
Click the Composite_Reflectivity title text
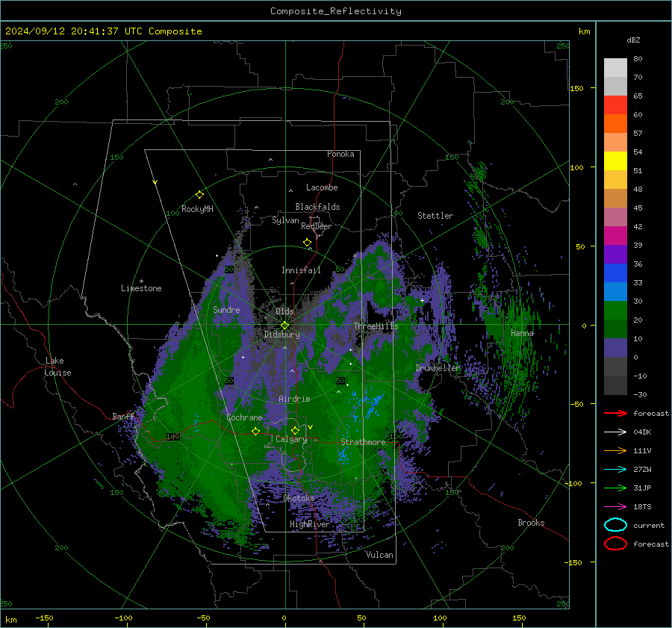pos(336,11)
